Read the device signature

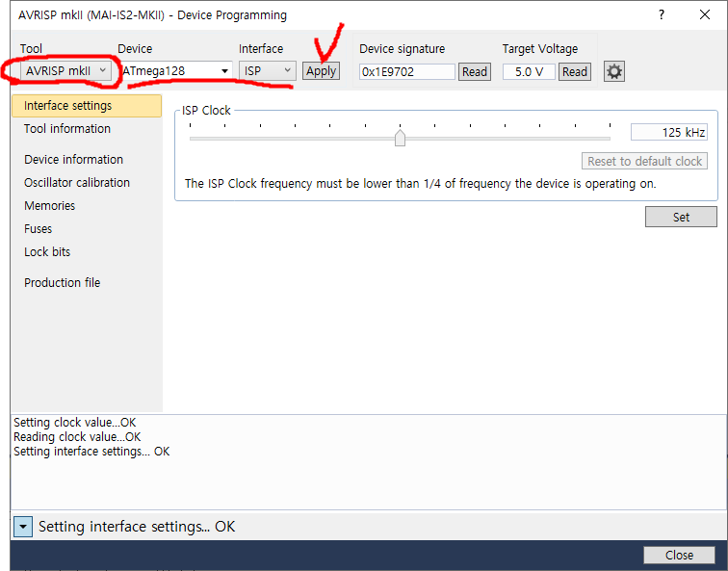coord(474,72)
